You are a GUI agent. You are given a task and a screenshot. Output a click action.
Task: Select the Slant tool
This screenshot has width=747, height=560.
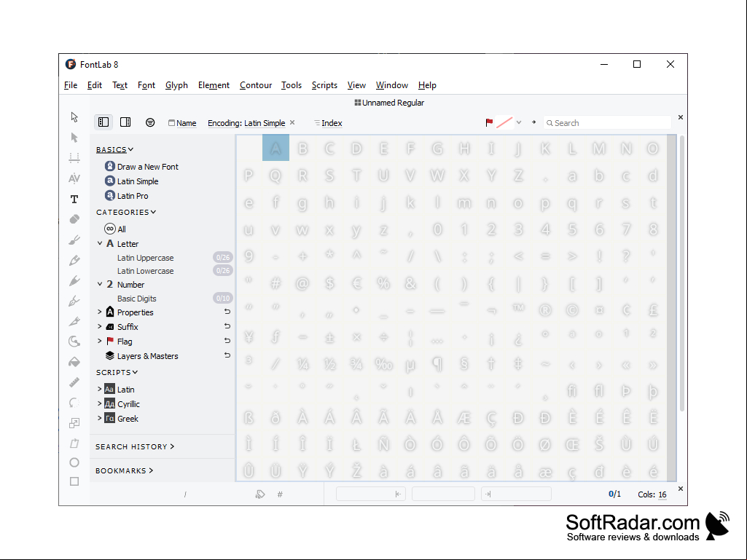pos(74,443)
